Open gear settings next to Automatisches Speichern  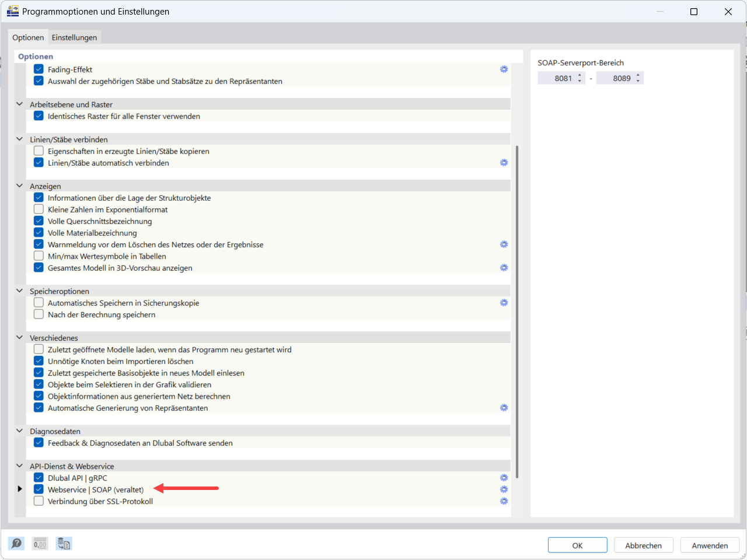click(x=504, y=302)
